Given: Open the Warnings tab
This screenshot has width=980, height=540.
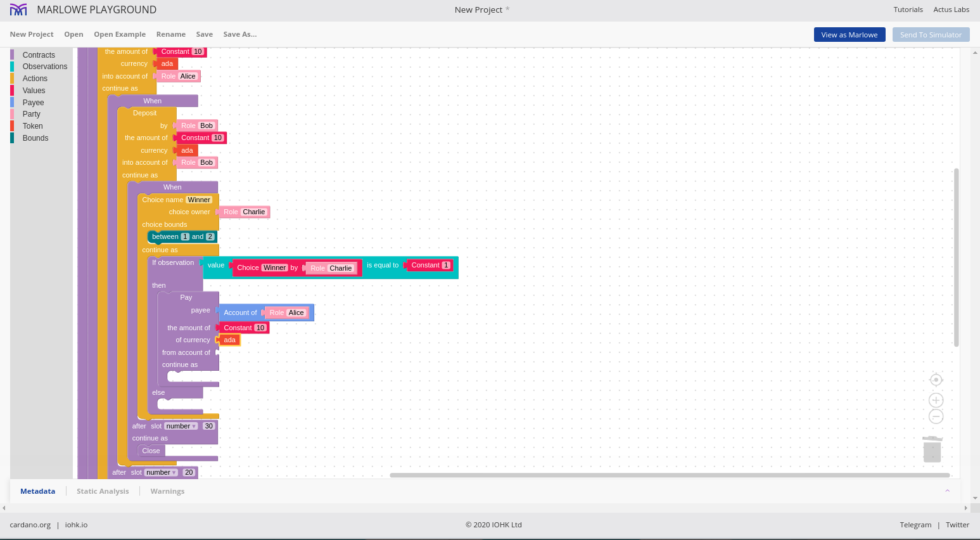Looking at the screenshot, I should pyautogui.click(x=167, y=491).
